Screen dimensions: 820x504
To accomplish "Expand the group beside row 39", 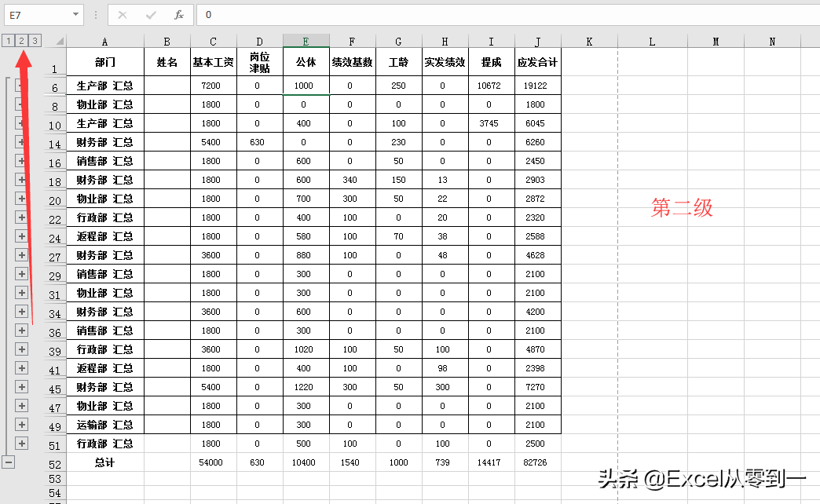I will pos(21,349).
